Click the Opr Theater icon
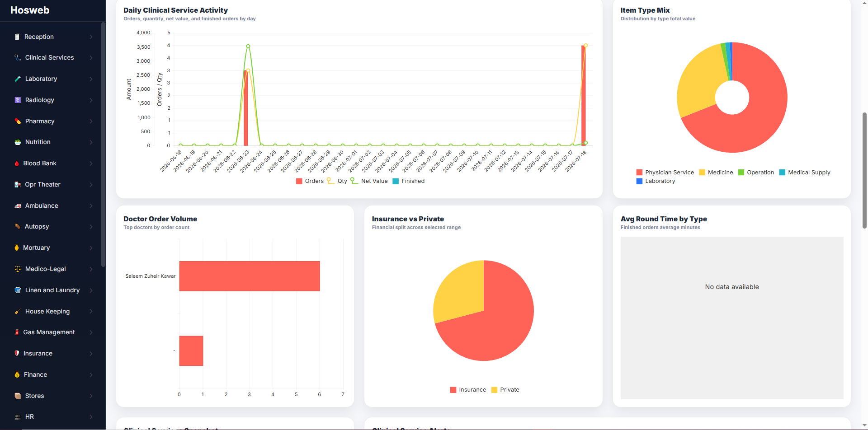Screen dimensions: 868x430 click(x=18, y=185)
